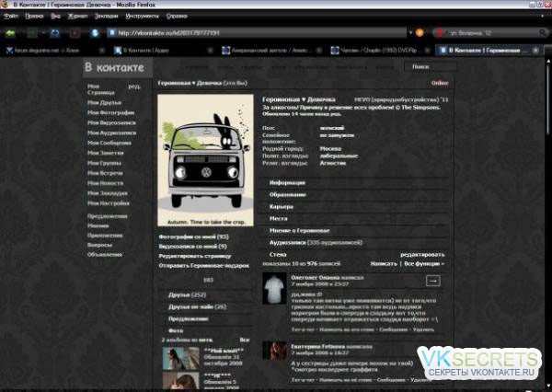Open Олеголет's white shirt avatar thumbnail
Screen dimensions: 552x392
pyautogui.click(x=274, y=288)
